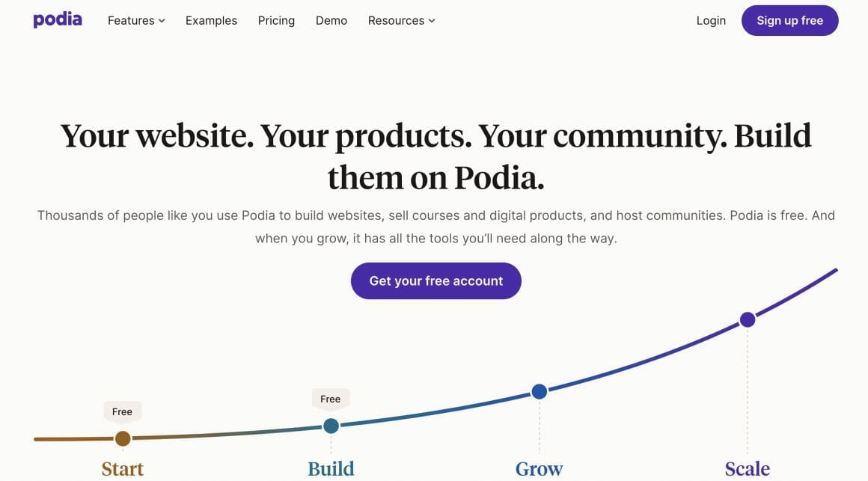Click the Free badge above Build
Viewport: 868px width, 481px height.
point(330,399)
